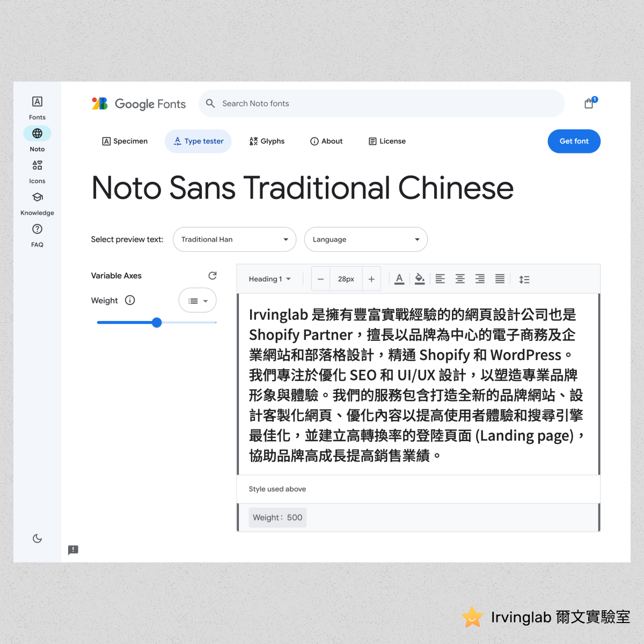Open the Language dropdown
The height and width of the screenshot is (644, 644).
click(366, 239)
